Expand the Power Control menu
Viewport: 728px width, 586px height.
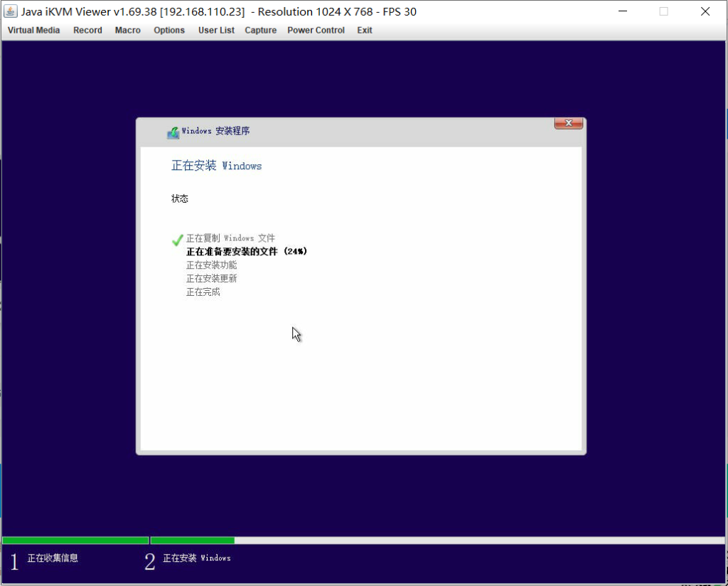click(x=316, y=31)
